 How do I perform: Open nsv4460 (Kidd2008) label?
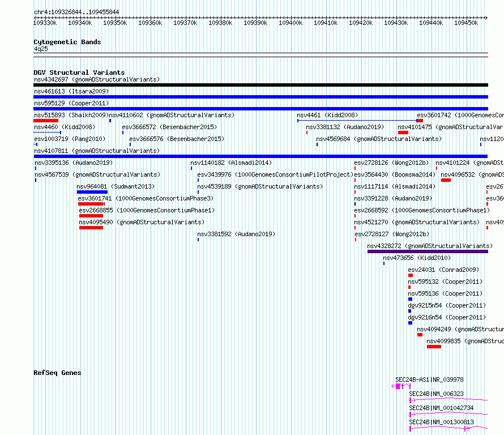[65, 127]
